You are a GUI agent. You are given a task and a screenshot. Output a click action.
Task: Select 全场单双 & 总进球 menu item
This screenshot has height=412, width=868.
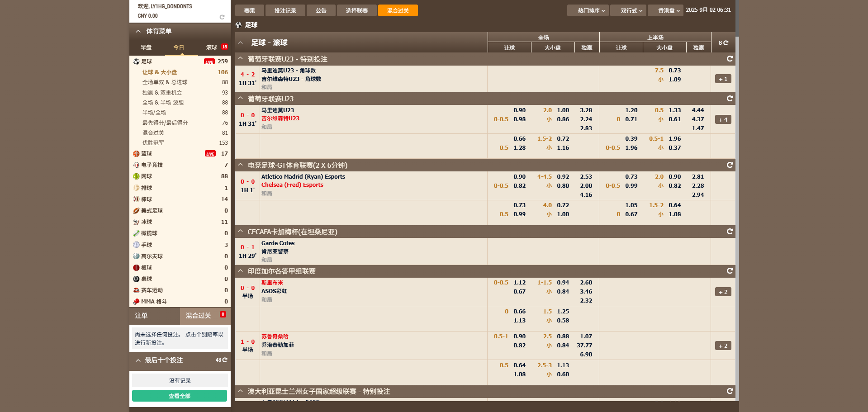(x=165, y=82)
